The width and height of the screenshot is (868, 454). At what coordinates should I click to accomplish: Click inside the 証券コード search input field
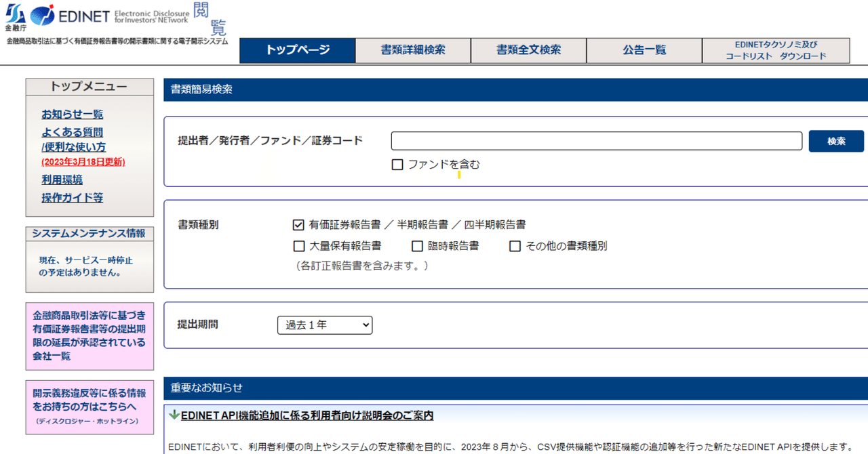point(595,141)
